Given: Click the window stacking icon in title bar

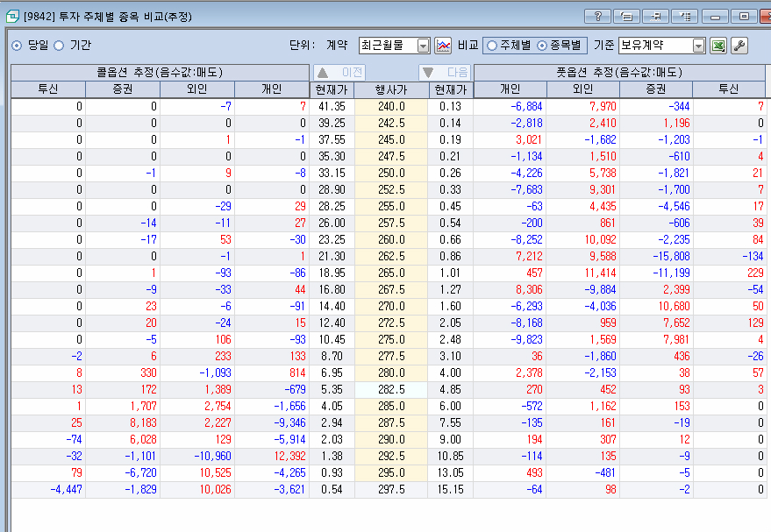Looking at the screenshot, I should tap(627, 17).
